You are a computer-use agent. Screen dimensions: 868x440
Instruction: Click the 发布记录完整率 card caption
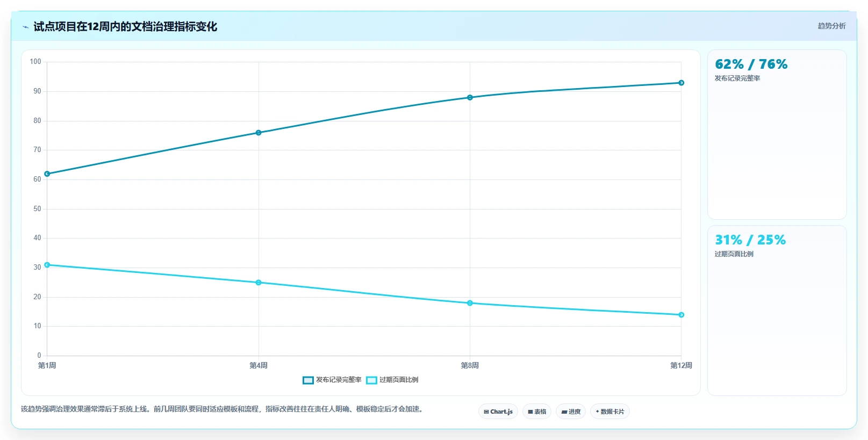tap(737, 78)
